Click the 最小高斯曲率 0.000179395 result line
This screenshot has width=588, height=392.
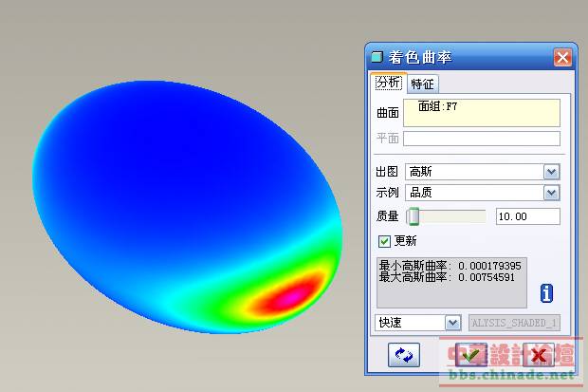click(450, 266)
